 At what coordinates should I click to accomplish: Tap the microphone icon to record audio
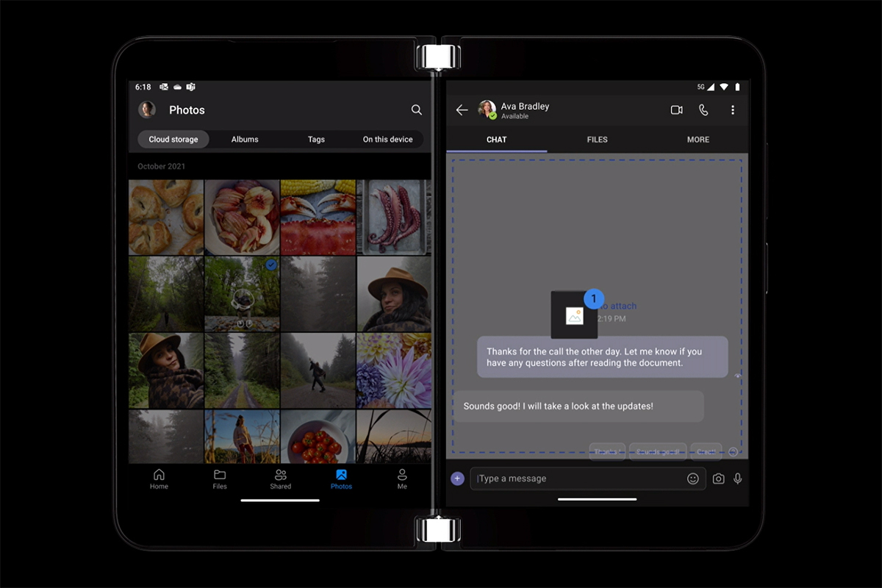(x=737, y=478)
